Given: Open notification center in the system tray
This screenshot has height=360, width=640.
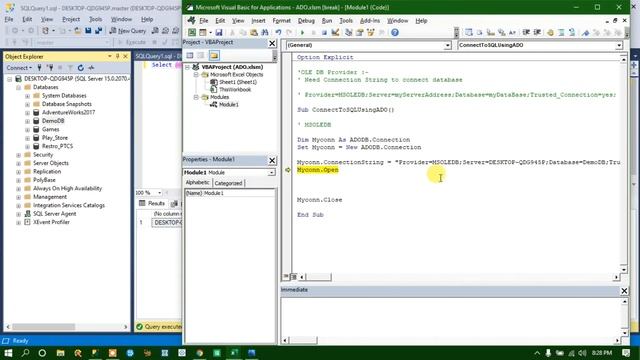Looking at the screenshot, I should [626, 353].
